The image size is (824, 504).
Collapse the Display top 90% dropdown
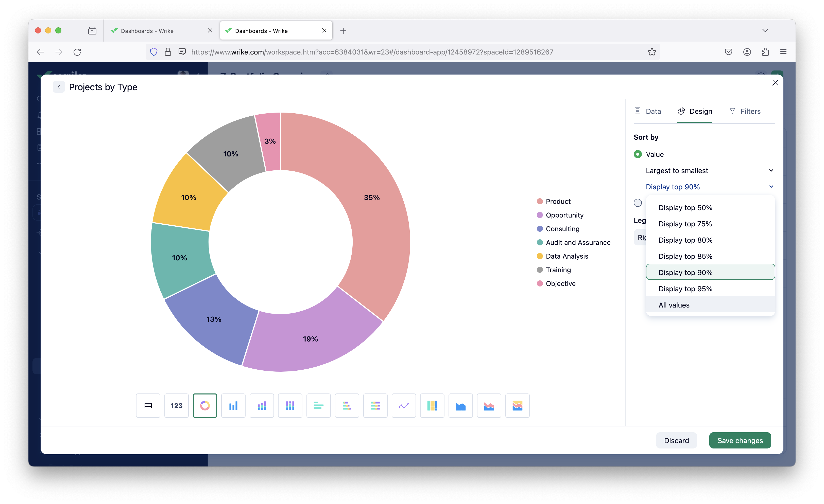click(x=709, y=187)
